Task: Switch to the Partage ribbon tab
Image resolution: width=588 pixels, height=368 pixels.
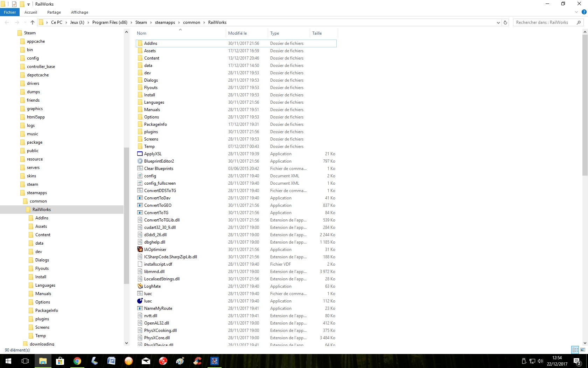Action: tap(54, 12)
